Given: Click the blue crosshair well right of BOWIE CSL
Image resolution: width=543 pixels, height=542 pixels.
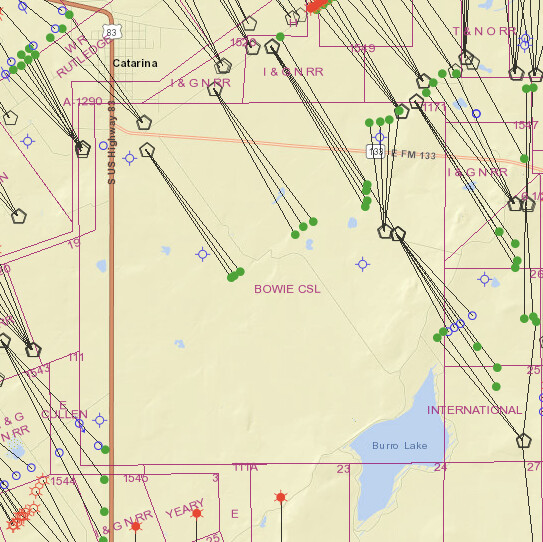Looking at the screenshot, I should [x=363, y=265].
